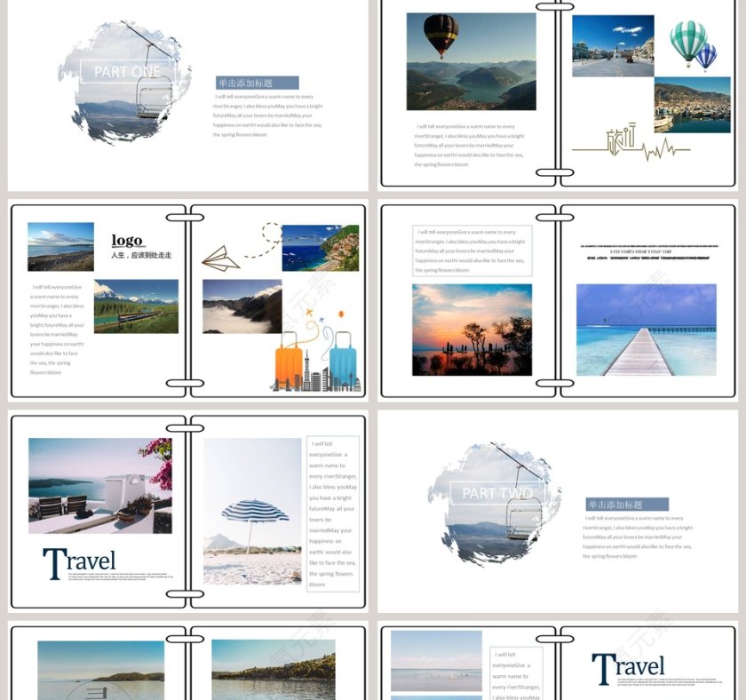746x700 pixels.
Task: Select the striped beach umbrella photo
Action: [252, 511]
